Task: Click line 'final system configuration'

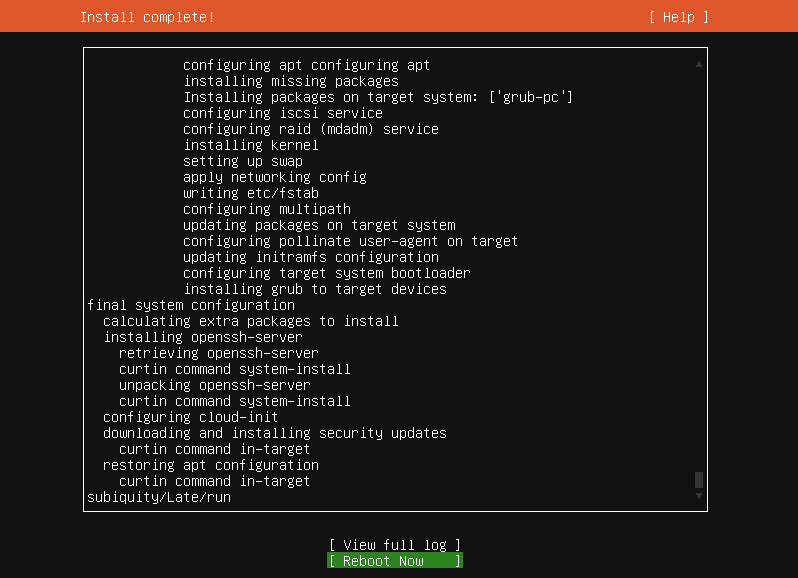Action: coord(191,305)
